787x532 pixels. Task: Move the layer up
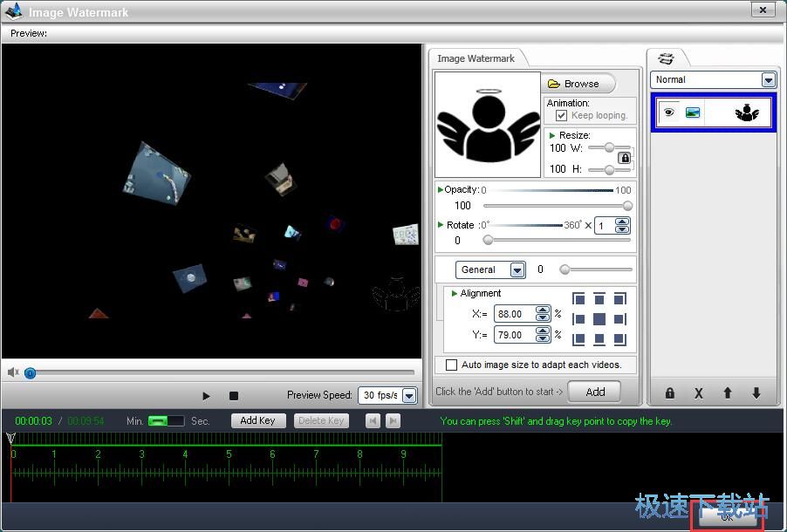tap(728, 393)
